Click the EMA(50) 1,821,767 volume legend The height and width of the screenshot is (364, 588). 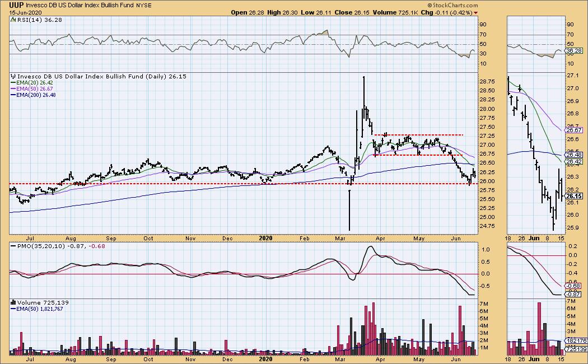coord(39,309)
